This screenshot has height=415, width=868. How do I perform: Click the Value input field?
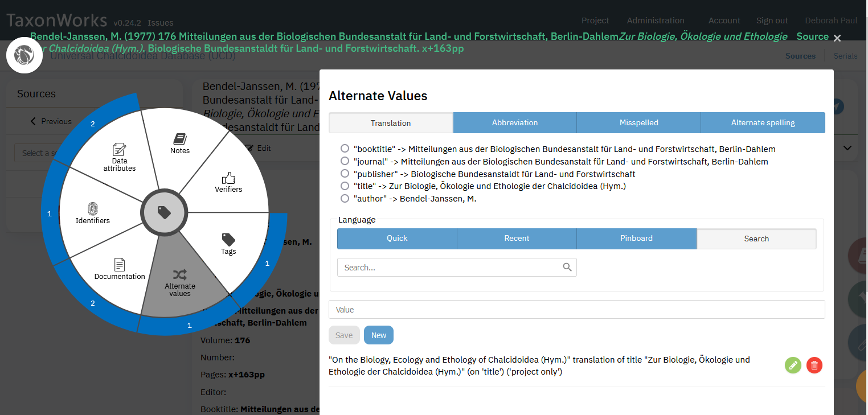[x=576, y=310]
